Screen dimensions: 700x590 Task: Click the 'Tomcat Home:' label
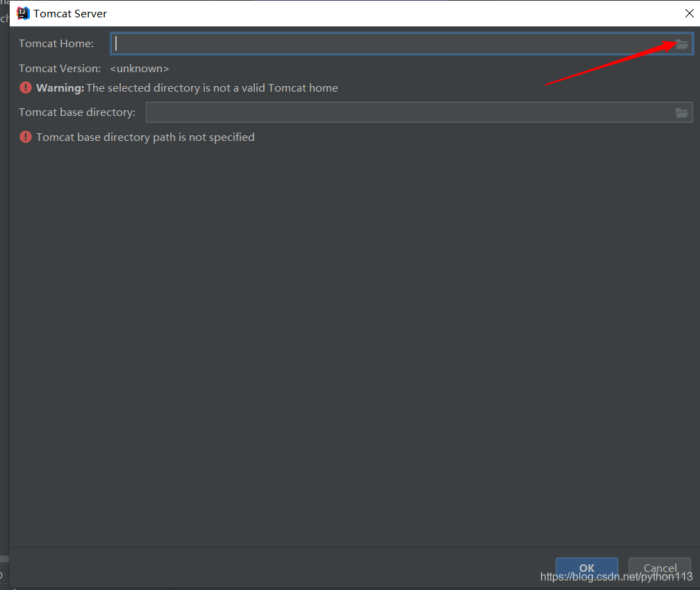click(56, 43)
